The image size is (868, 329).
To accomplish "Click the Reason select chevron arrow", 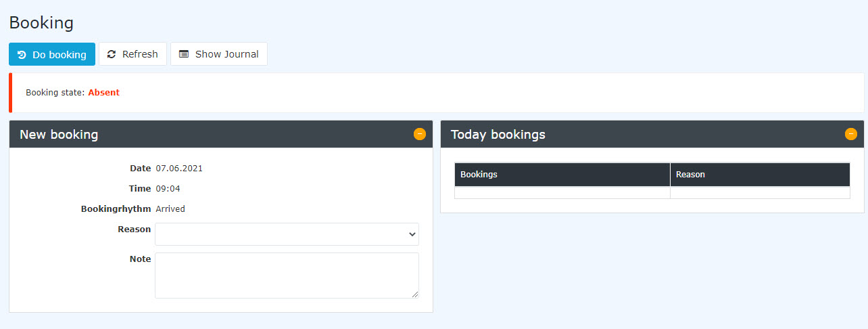I will (412, 234).
